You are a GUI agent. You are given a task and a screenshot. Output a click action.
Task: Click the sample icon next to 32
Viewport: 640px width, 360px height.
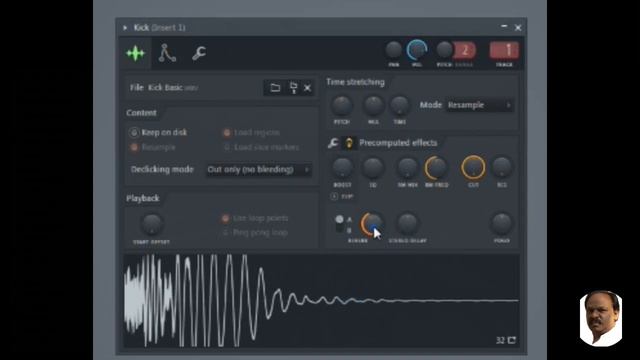coord(512,340)
